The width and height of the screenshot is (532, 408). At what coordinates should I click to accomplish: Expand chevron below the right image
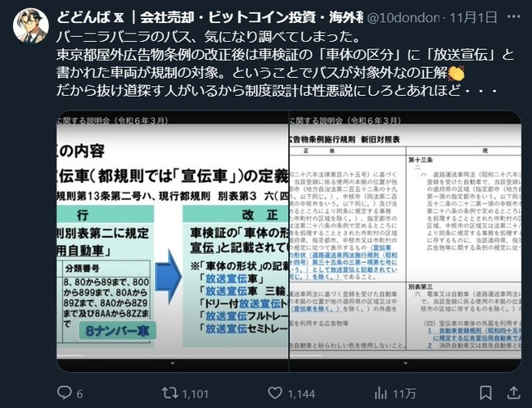tap(405, 363)
